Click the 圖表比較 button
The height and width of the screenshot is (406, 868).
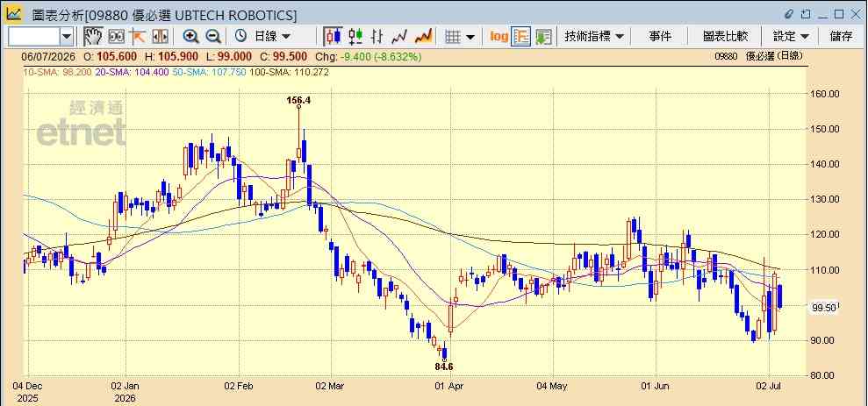point(725,37)
